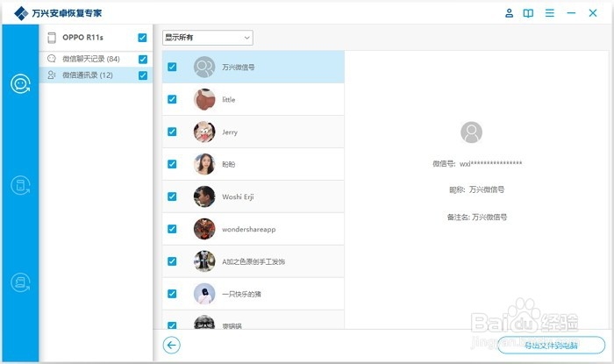
Task: Uncheck the little contact checkbox
Action: tap(172, 99)
